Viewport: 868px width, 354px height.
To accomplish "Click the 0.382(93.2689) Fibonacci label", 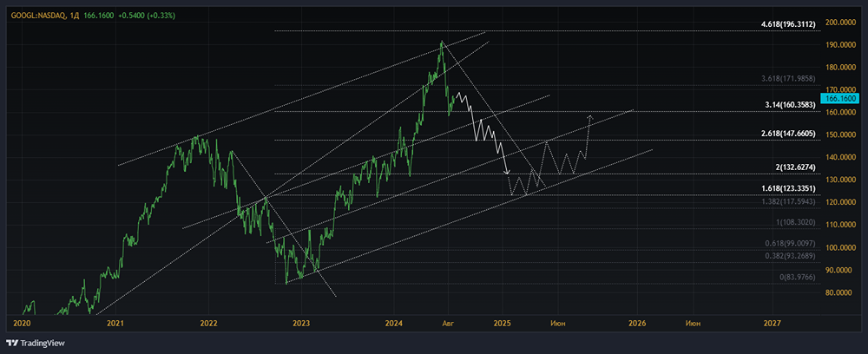I will pyautogui.click(x=790, y=256).
